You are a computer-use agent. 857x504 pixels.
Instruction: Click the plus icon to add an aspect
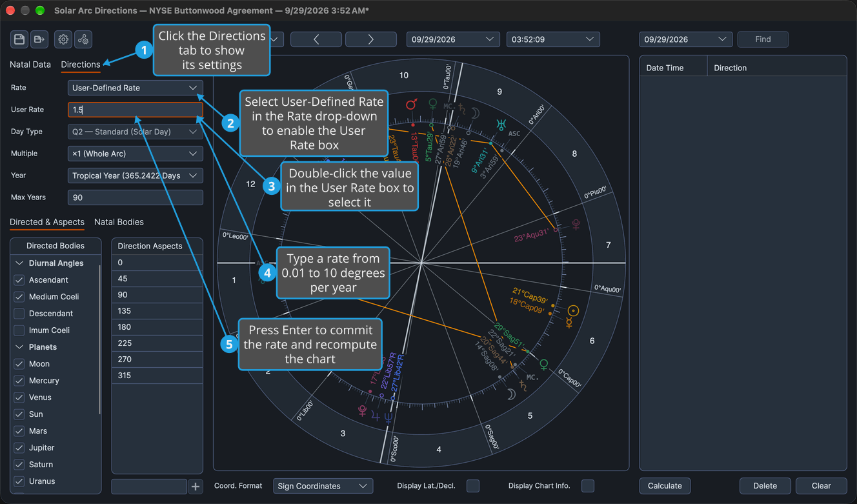(x=196, y=486)
